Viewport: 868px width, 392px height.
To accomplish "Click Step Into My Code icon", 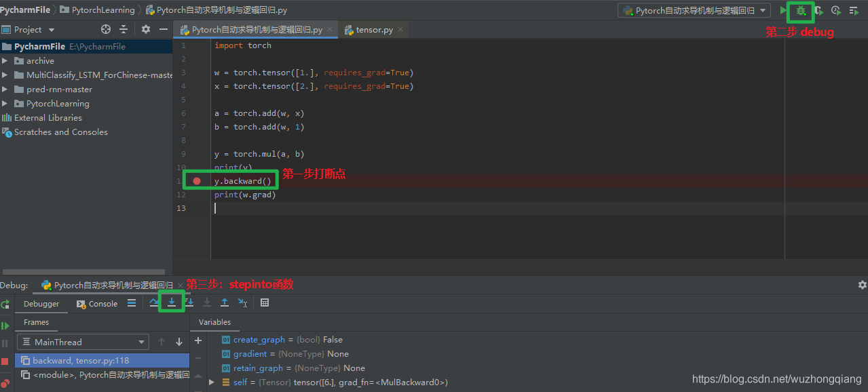I will (x=189, y=302).
